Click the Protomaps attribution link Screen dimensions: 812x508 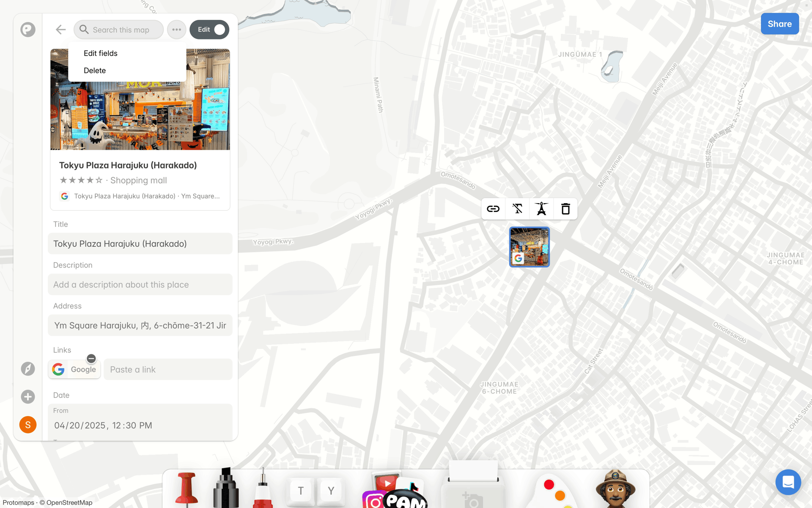pyautogui.click(x=18, y=502)
